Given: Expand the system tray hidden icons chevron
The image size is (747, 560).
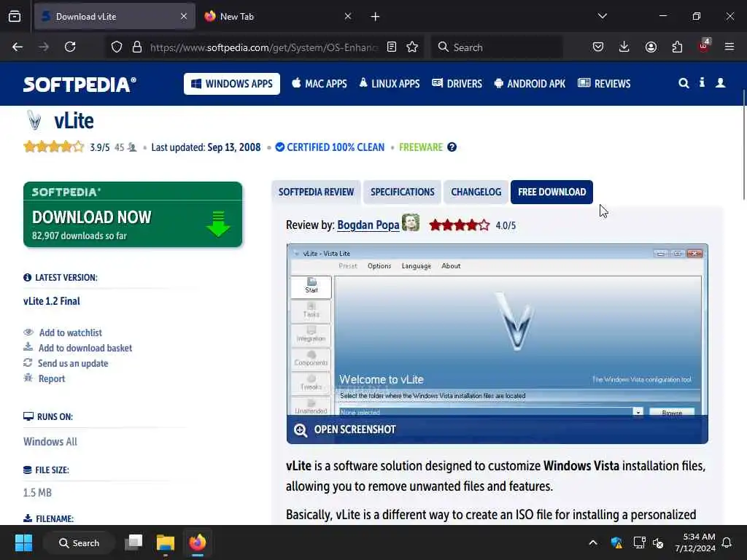Looking at the screenshot, I should pyautogui.click(x=592, y=542).
